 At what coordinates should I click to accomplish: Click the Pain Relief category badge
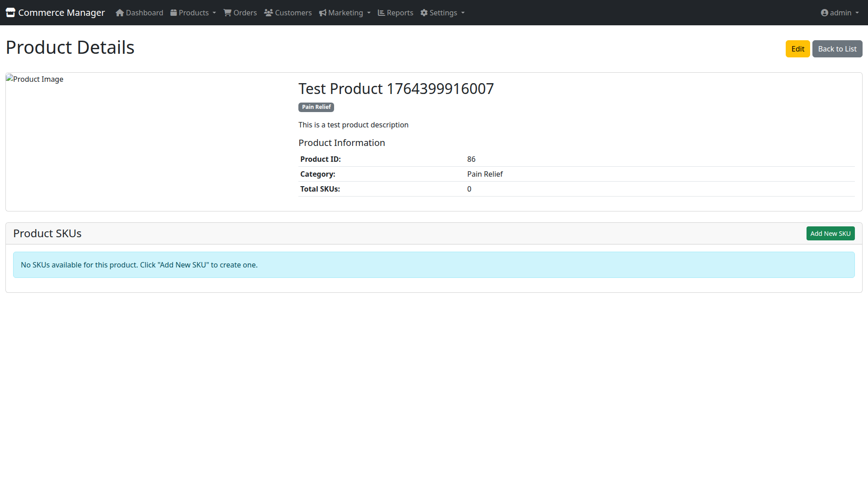[316, 107]
